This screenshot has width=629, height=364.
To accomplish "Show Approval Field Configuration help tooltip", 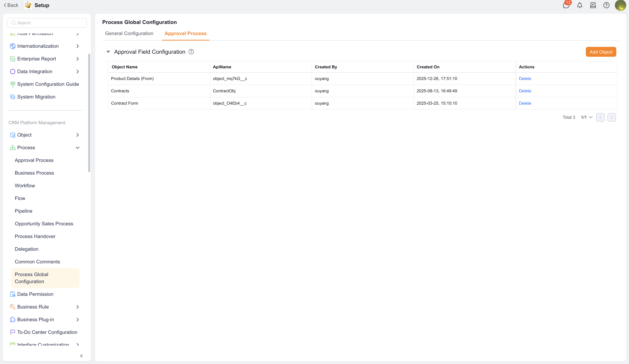I will (x=191, y=52).
